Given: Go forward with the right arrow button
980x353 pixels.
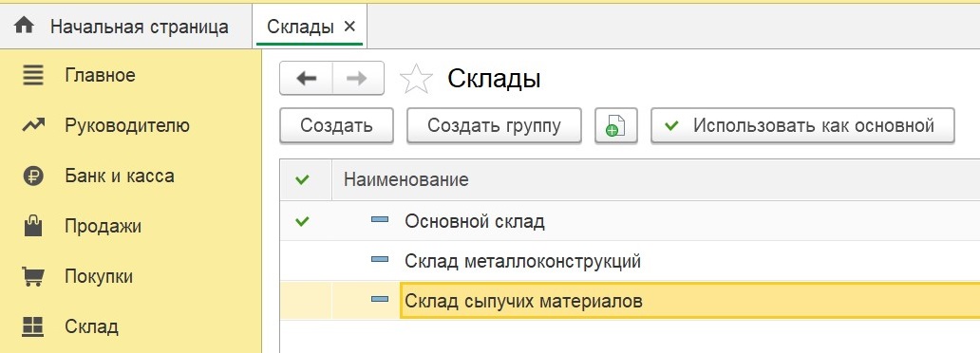Looking at the screenshot, I should (358, 79).
